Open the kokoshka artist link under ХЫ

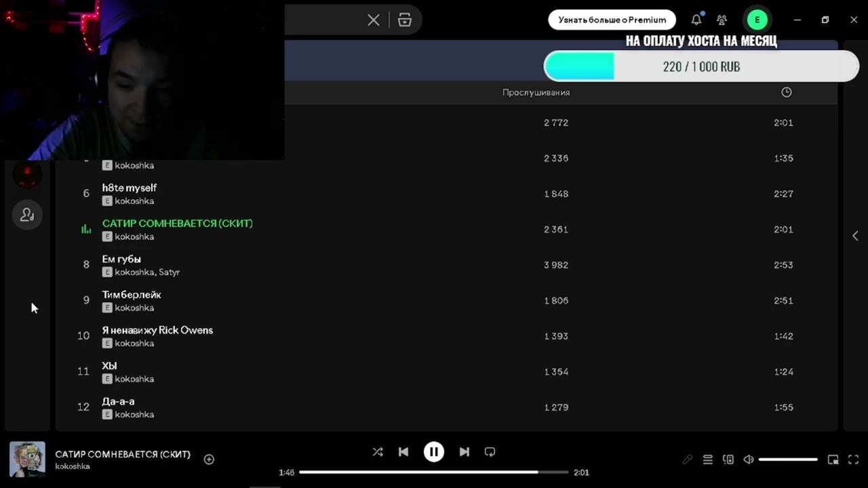[134, 379]
